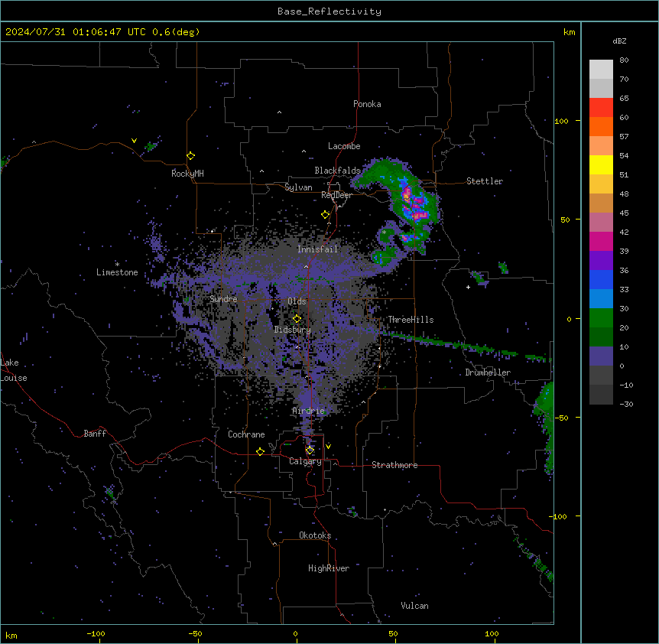
Task: Click the Innisfail city label
Action: pos(317,249)
